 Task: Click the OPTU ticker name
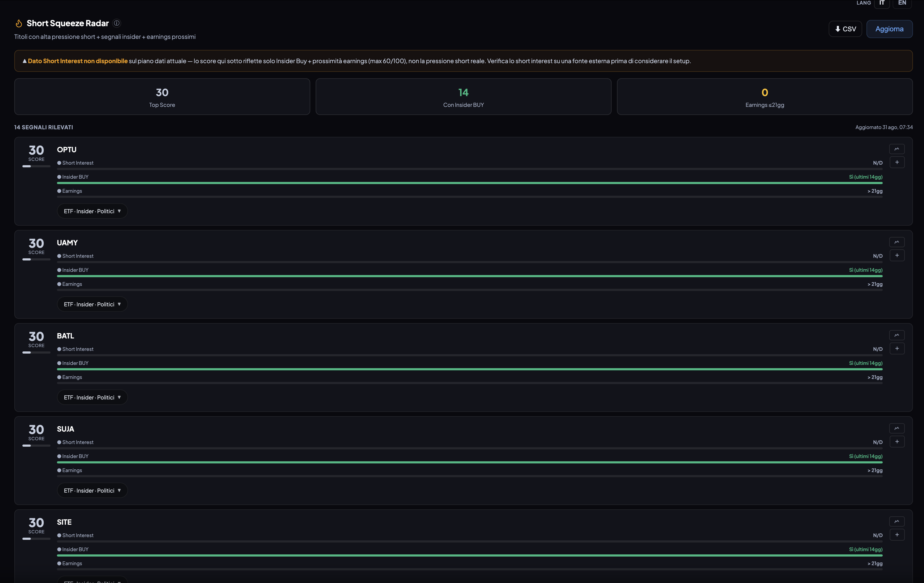(67, 150)
